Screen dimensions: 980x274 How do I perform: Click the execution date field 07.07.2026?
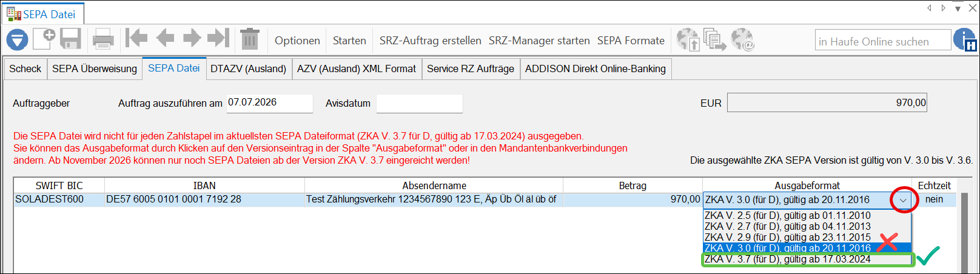270,103
